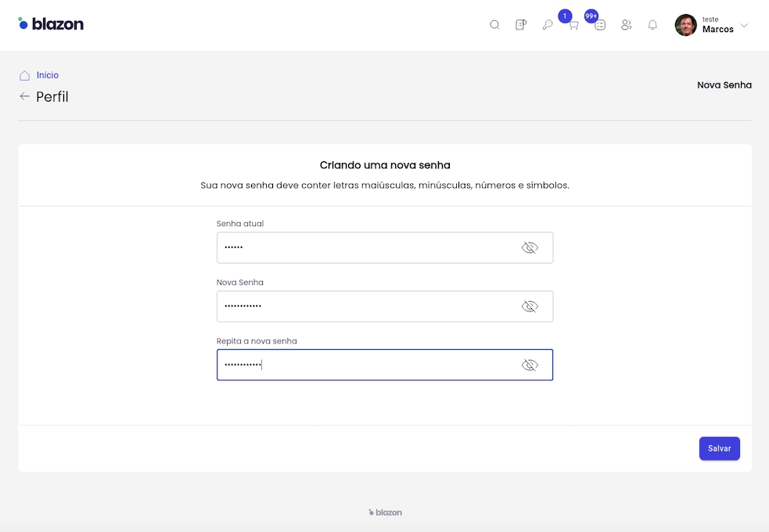
Task: Click the Repita a nova senha field
Action: pyautogui.click(x=364, y=365)
